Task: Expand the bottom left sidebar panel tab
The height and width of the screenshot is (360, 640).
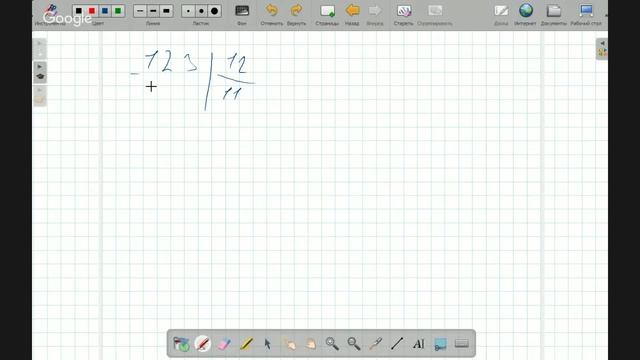Action: tap(40, 96)
